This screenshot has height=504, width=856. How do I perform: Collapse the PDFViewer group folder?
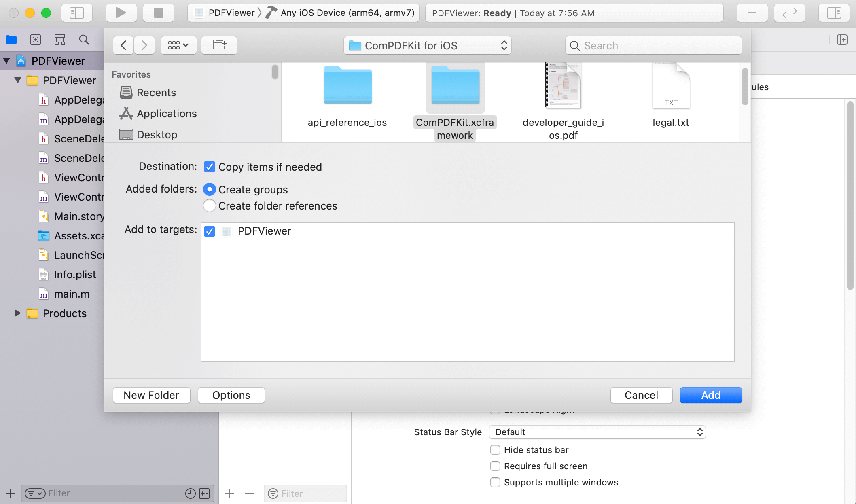pyautogui.click(x=18, y=80)
